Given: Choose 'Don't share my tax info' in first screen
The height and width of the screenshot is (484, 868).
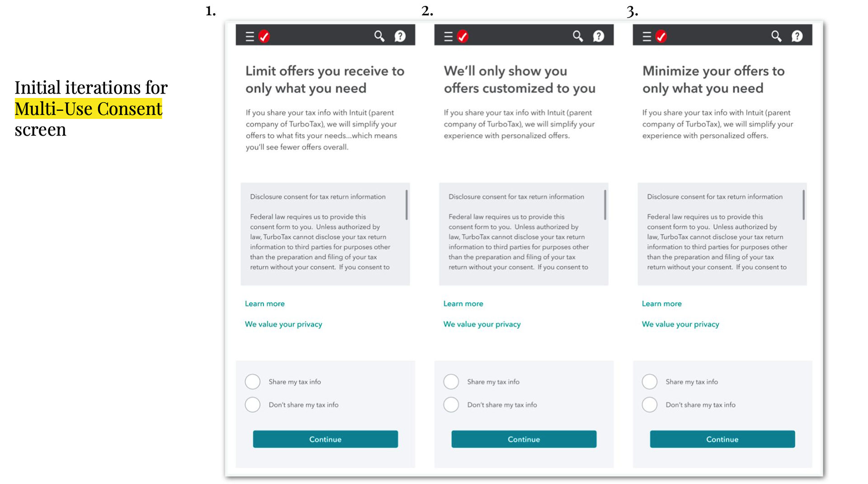Looking at the screenshot, I should [253, 405].
